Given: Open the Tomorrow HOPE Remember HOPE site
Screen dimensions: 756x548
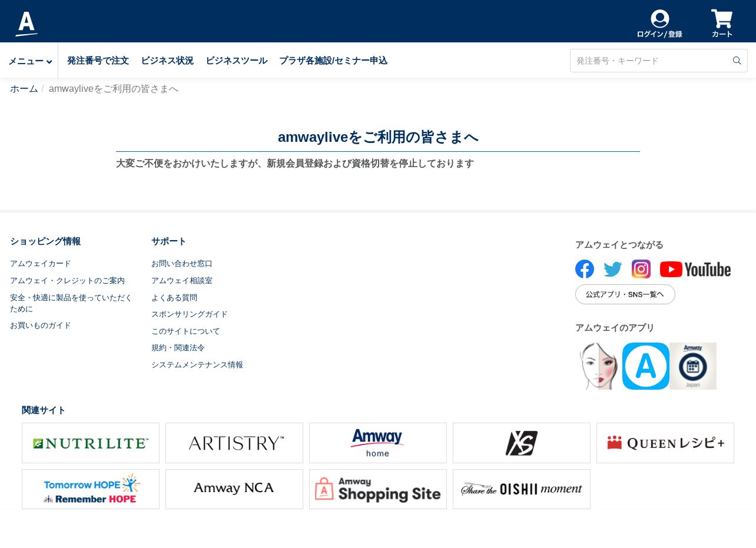Looking at the screenshot, I should pyautogui.click(x=91, y=489).
